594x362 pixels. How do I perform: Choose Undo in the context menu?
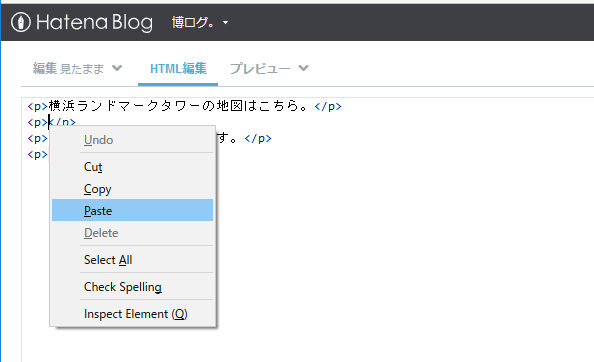tap(133, 140)
